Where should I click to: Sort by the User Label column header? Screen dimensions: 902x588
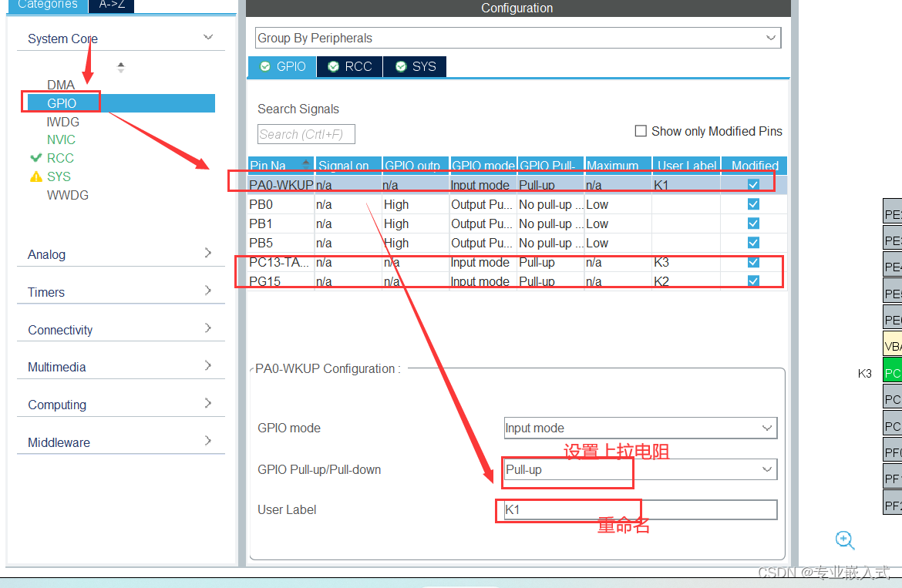tap(686, 166)
